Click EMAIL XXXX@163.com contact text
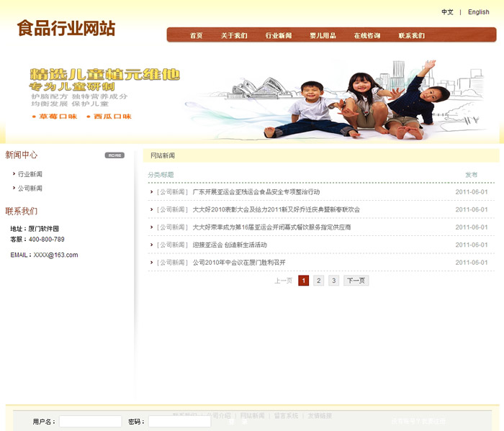 (44, 255)
